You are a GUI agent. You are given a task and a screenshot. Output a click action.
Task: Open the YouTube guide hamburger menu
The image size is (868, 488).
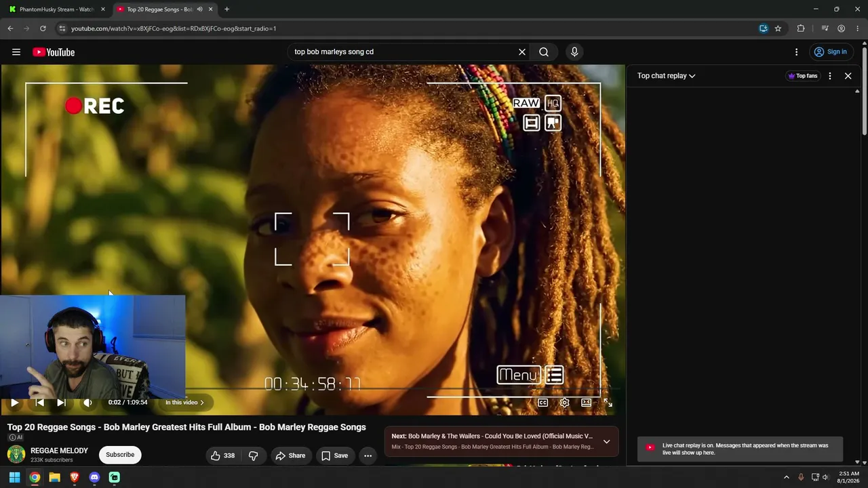(16, 52)
